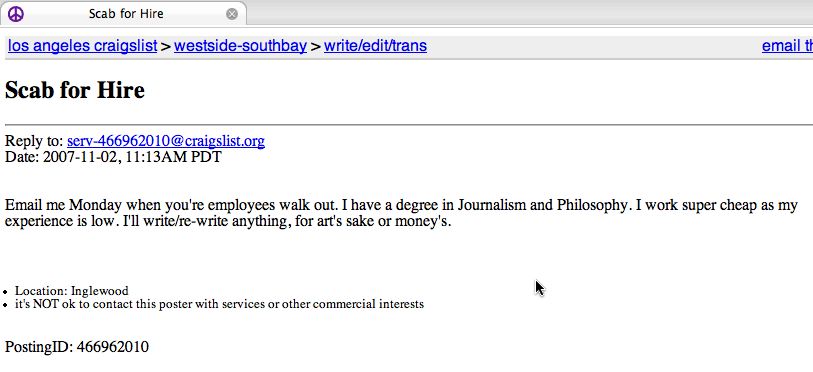Go to westside-southbay section link
This screenshot has width=813, height=372.
click(x=240, y=46)
